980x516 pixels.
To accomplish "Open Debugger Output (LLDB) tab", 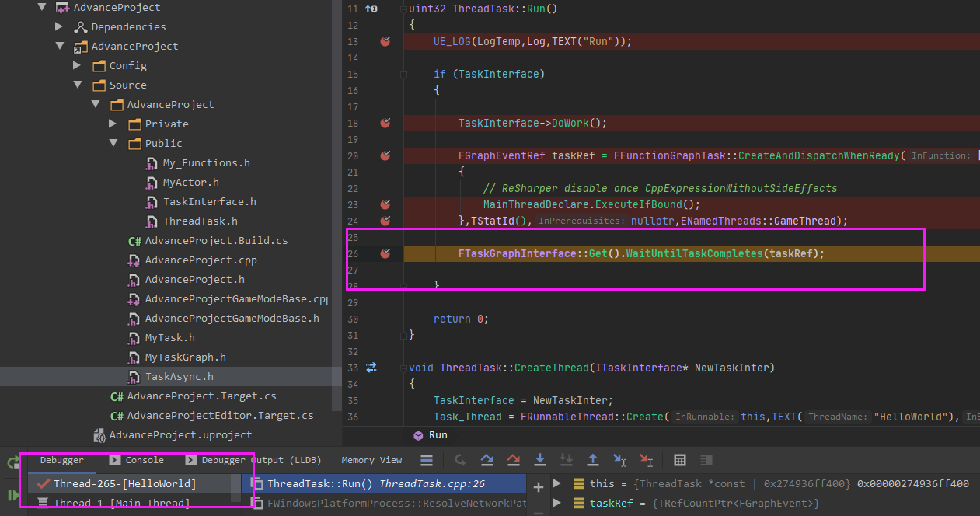I will pos(253,460).
